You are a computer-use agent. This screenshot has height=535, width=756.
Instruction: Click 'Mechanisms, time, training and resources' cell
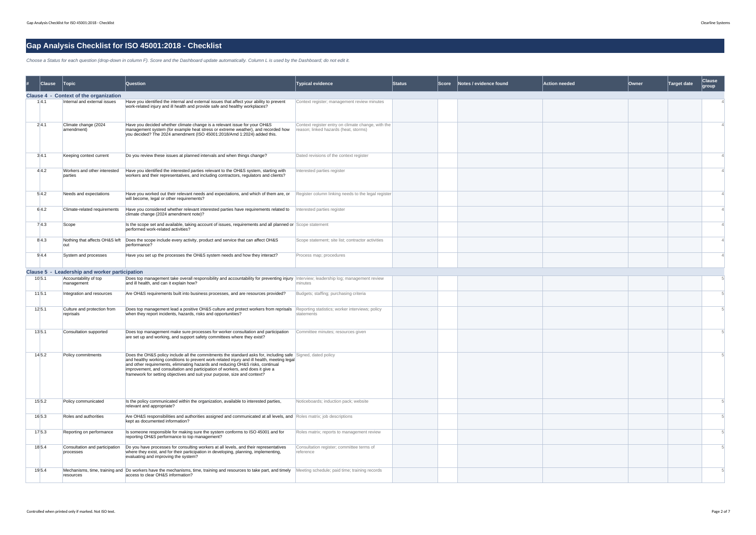(x=94, y=475)
